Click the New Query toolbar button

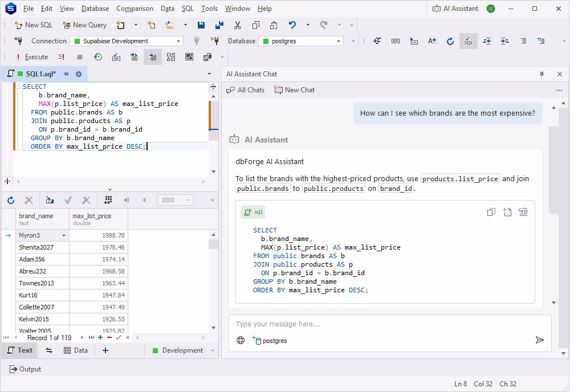(x=84, y=25)
